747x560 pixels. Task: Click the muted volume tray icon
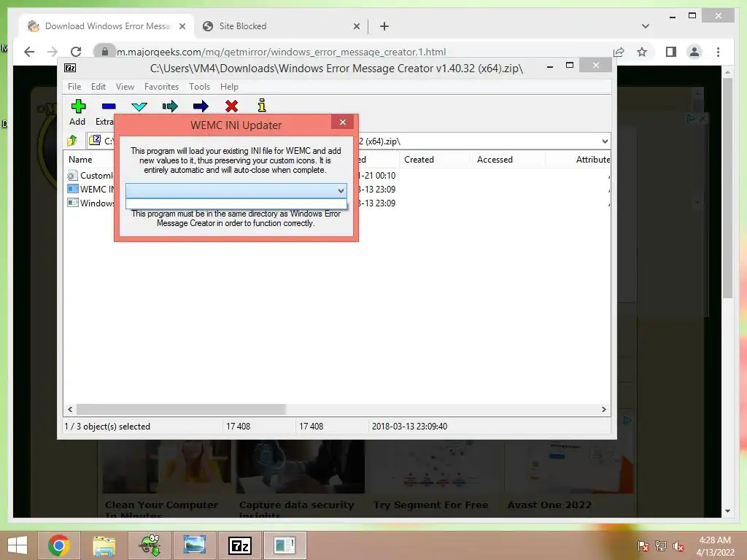click(678, 547)
